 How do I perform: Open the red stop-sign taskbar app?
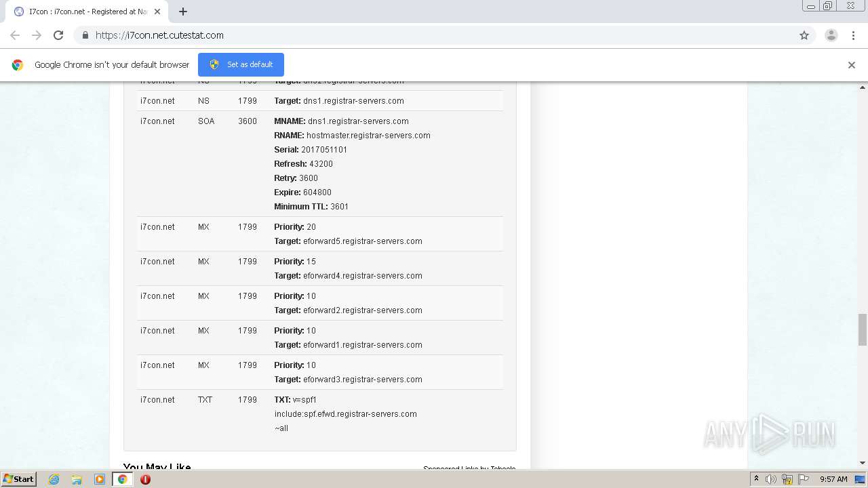pyautogui.click(x=145, y=479)
